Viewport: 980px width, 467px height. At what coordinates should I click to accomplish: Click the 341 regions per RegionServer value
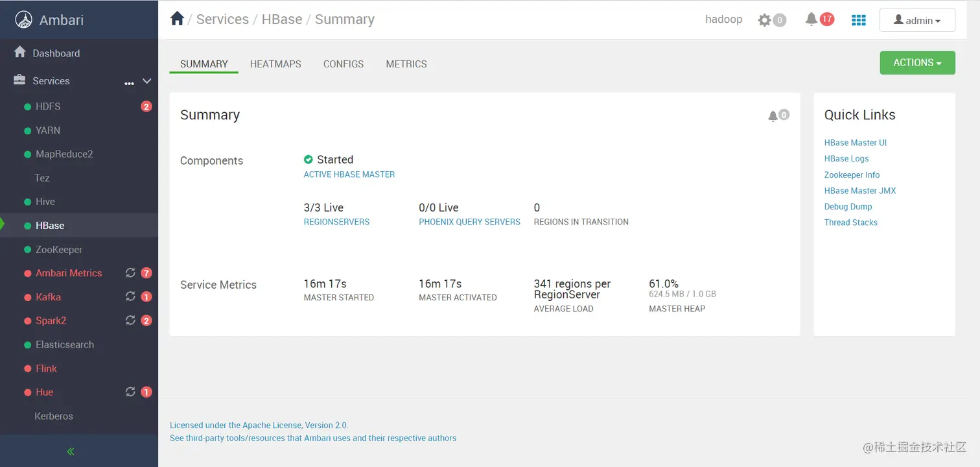pyautogui.click(x=572, y=289)
